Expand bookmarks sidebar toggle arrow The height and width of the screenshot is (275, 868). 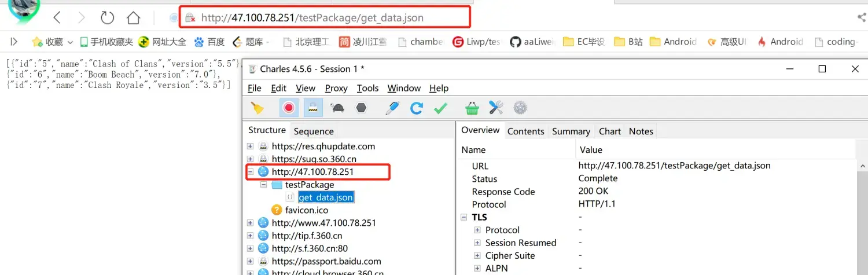click(14, 42)
